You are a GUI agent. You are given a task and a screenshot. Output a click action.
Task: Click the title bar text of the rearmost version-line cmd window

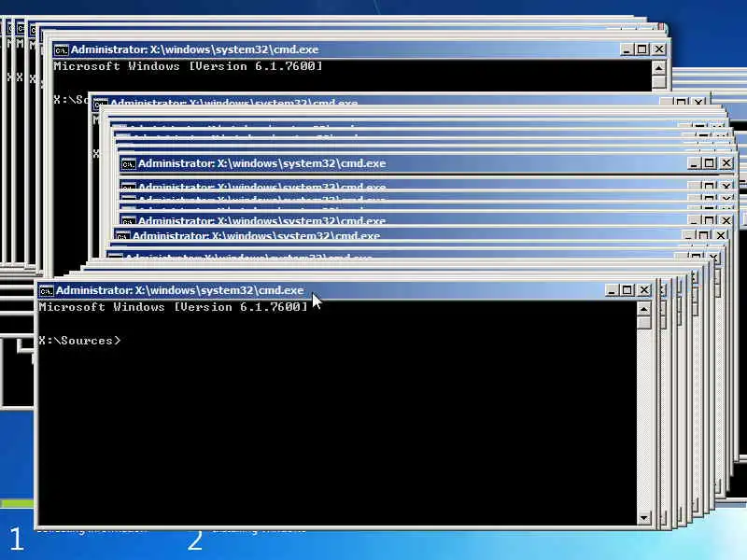194,49
